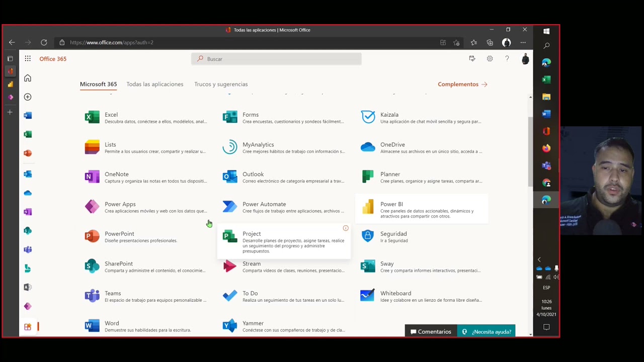Open the SharePoint app tile
Image resolution: width=644 pixels, height=362 pixels.
point(146,266)
